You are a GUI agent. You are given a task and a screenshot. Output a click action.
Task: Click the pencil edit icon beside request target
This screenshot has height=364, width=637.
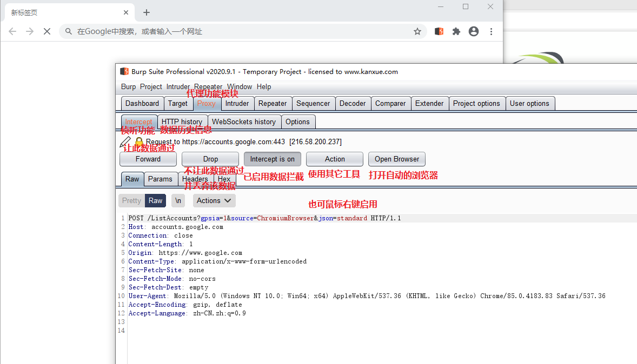click(125, 141)
